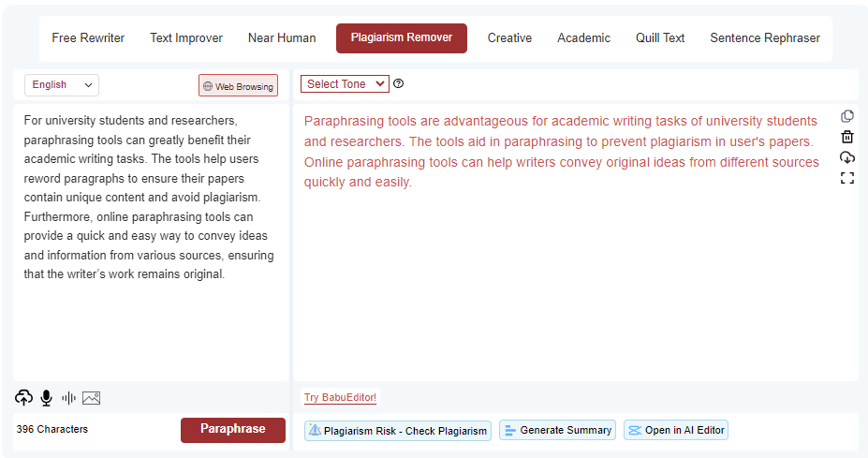Switch to the Text Improver tab
868x458 pixels.
[186, 37]
